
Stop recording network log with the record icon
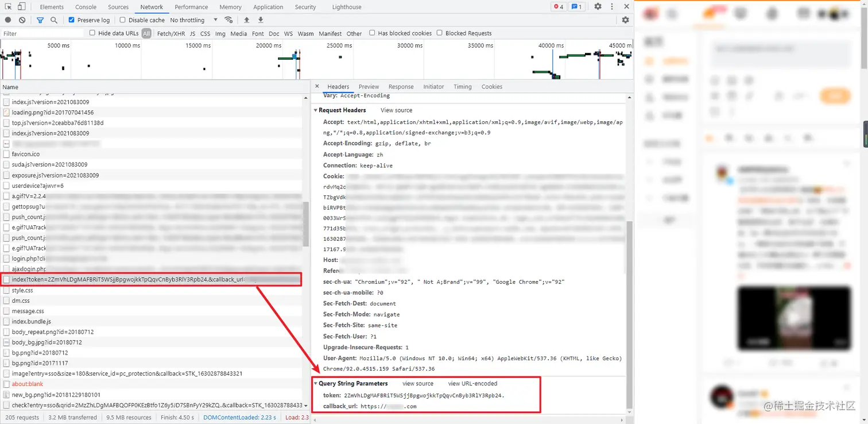(8, 20)
